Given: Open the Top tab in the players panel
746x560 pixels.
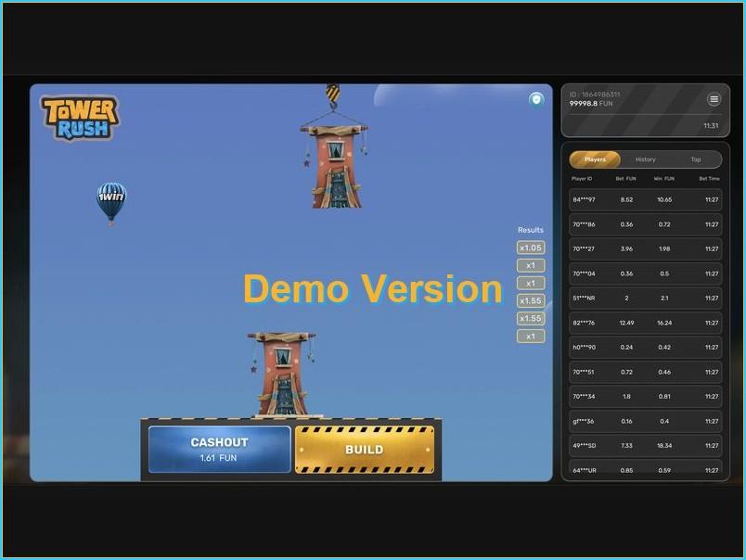Looking at the screenshot, I should coord(697,159).
